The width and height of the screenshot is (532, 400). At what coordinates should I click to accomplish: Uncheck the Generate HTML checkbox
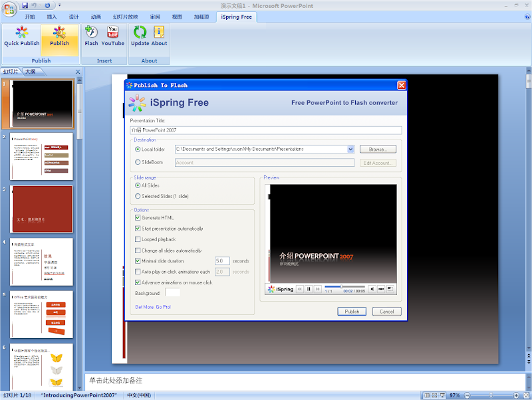pyautogui.click(x=138, y=218)
